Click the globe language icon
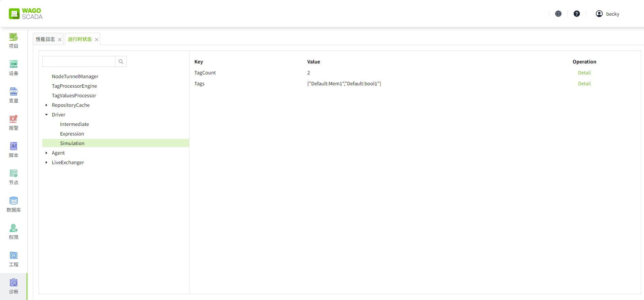The height and width of the screenshot is (300, 644). click(558, 14)
